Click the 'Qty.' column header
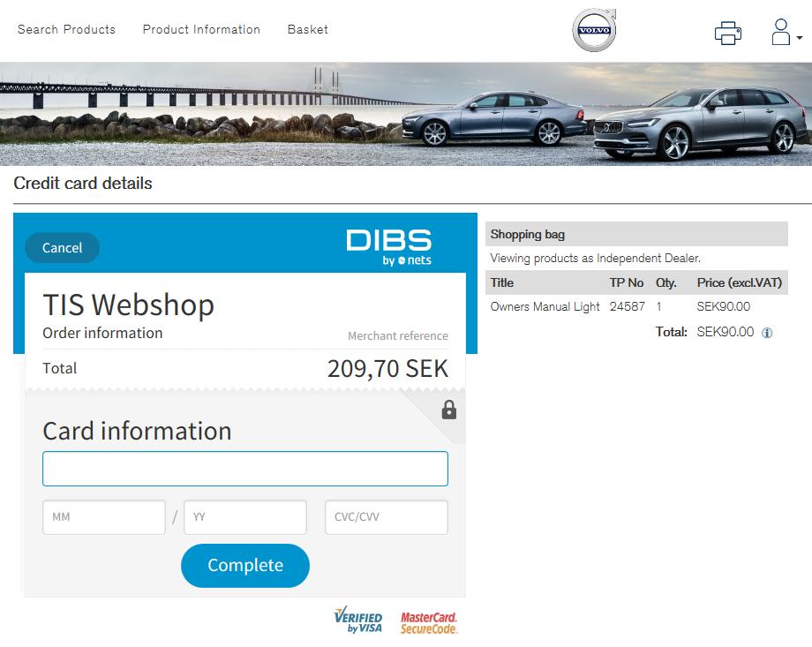The width and height of the screenshot is (812, 647). [666, 282]
